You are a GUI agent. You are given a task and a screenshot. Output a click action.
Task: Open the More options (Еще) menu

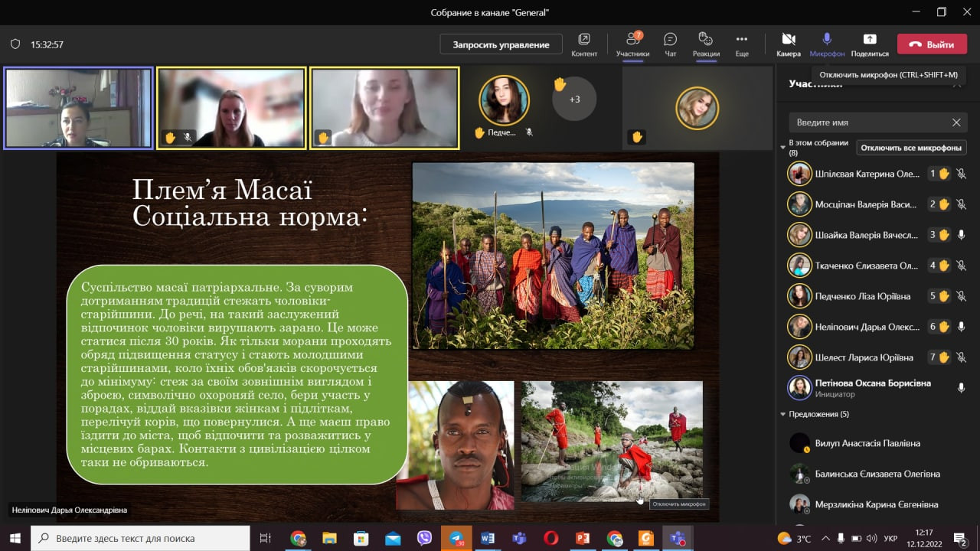point(741,44)
